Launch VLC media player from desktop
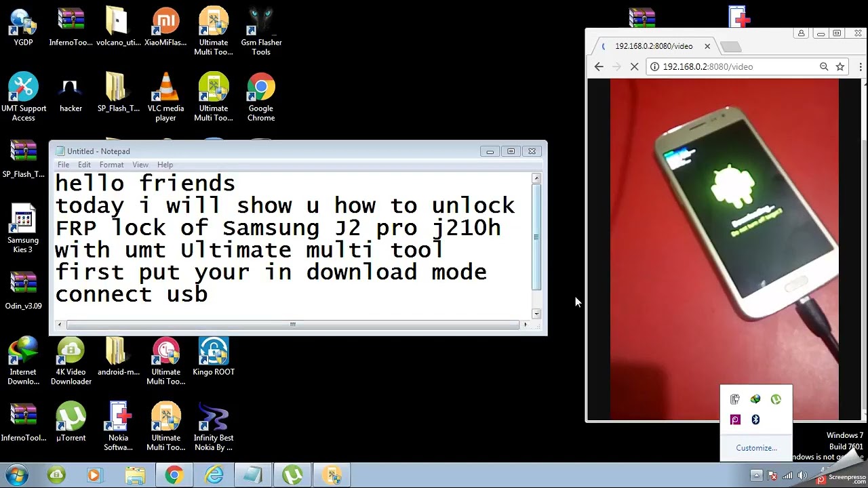Screen dimensions: 868x488 [x=165, y=98]
